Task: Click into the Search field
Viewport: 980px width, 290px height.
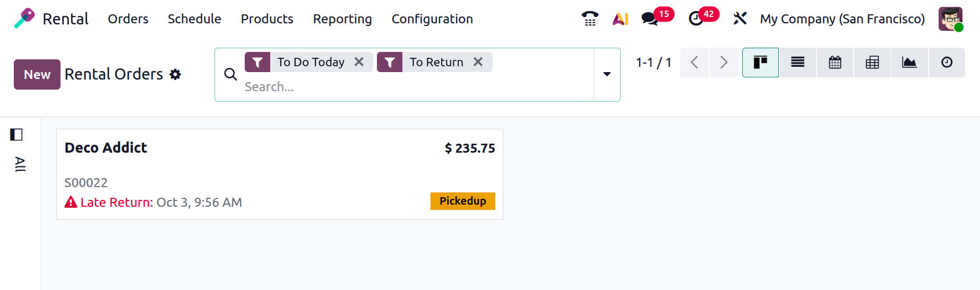Action: click(x=414, y=87)
